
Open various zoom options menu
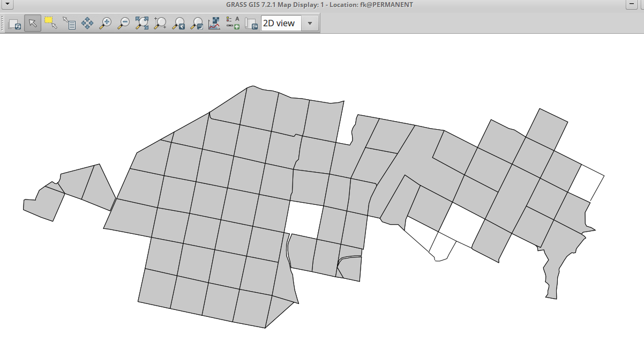click(x=197, y=23)
